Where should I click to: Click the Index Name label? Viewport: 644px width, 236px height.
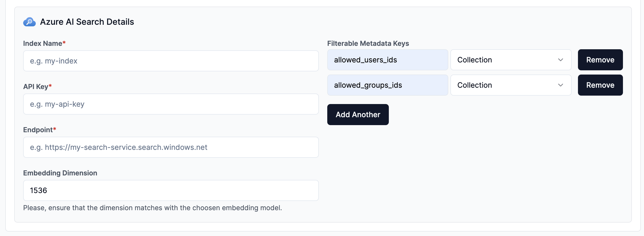[x=43, y=43]
